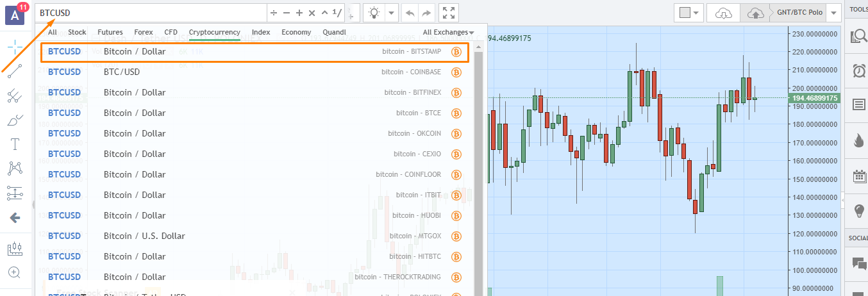
Task: Click the BTCUSD symbol search field
Action: click(x=151, y=13)
